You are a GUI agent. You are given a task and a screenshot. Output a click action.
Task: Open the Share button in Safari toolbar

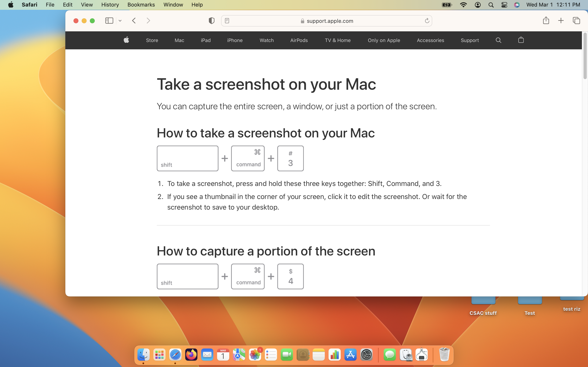[x=546, y=21]
